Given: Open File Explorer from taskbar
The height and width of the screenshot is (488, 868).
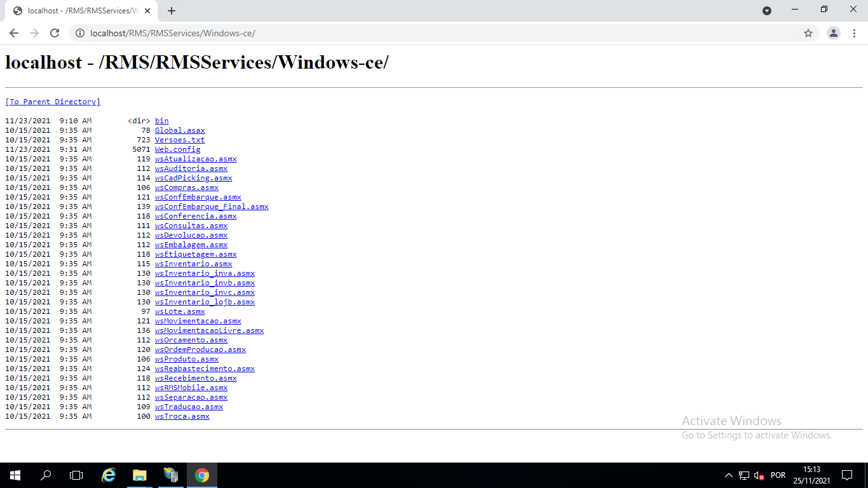Looking at the screenshot, I should click(x=140, y=475).
